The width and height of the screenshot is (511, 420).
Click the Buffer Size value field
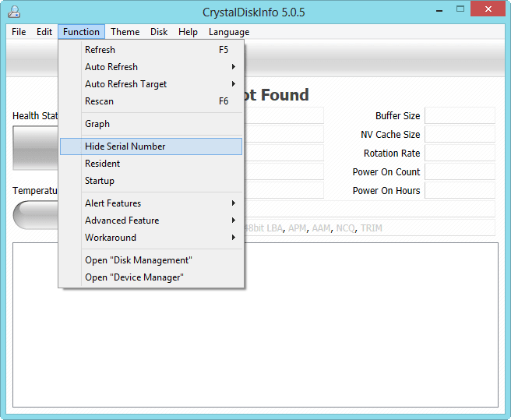[460, 116]
